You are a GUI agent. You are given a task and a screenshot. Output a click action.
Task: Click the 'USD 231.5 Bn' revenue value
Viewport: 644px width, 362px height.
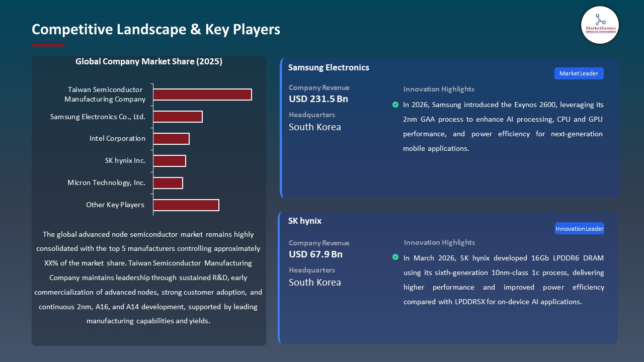(x=318, y=99)
